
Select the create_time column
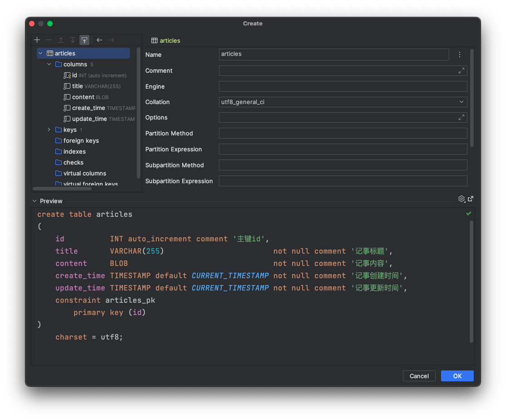89,108
